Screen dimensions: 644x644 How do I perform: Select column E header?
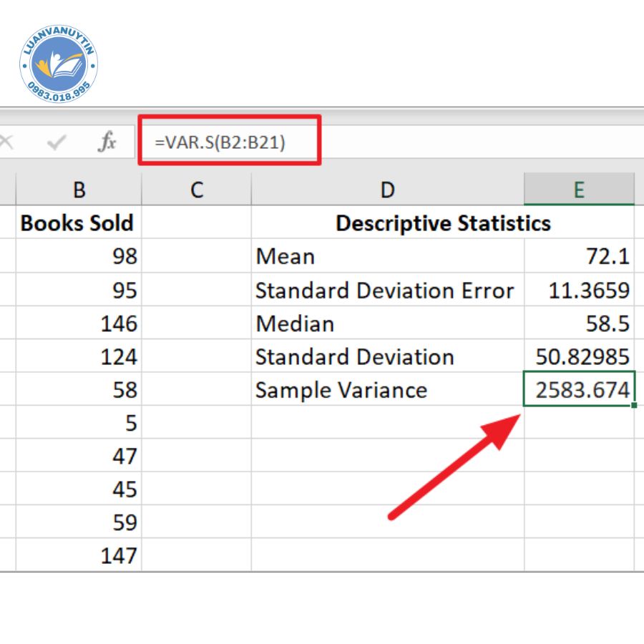[579, 190]
